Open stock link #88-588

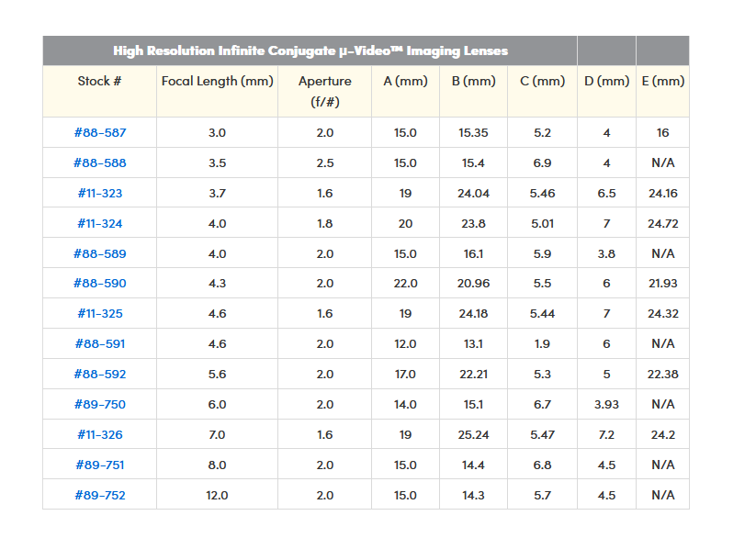100,163
